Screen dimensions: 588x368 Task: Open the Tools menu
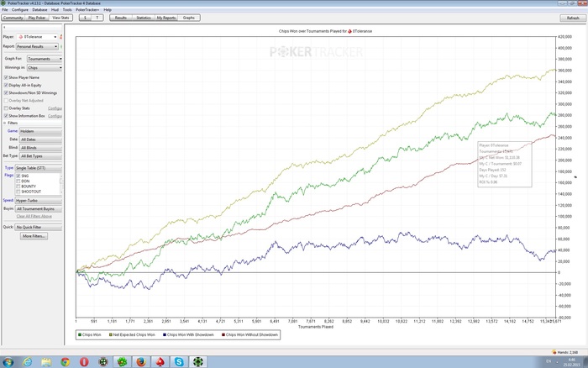[67, 10]
